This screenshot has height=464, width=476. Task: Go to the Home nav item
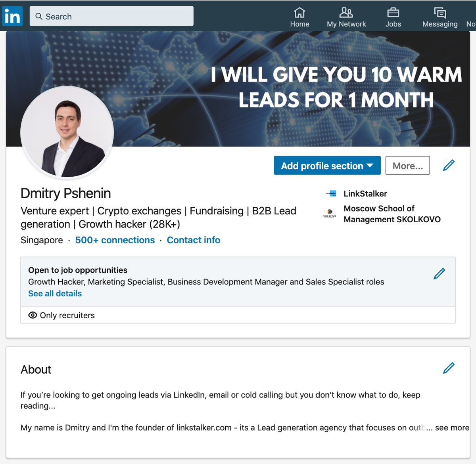click(x=299, y=18)
